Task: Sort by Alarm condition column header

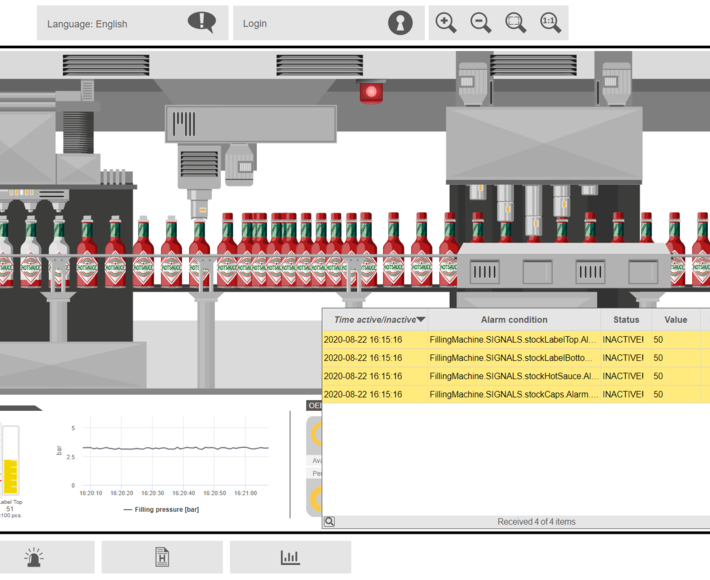Action: coord(513,320)
